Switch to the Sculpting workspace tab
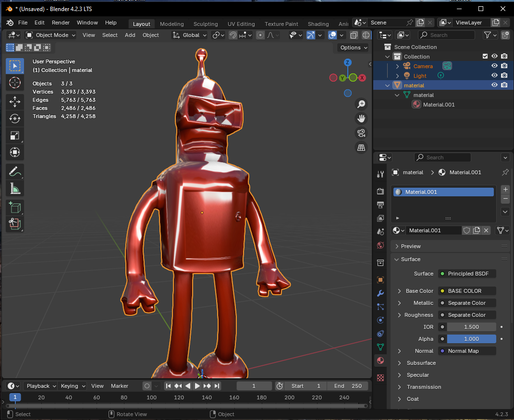This screenshot has height=420, width=514. 206,24
